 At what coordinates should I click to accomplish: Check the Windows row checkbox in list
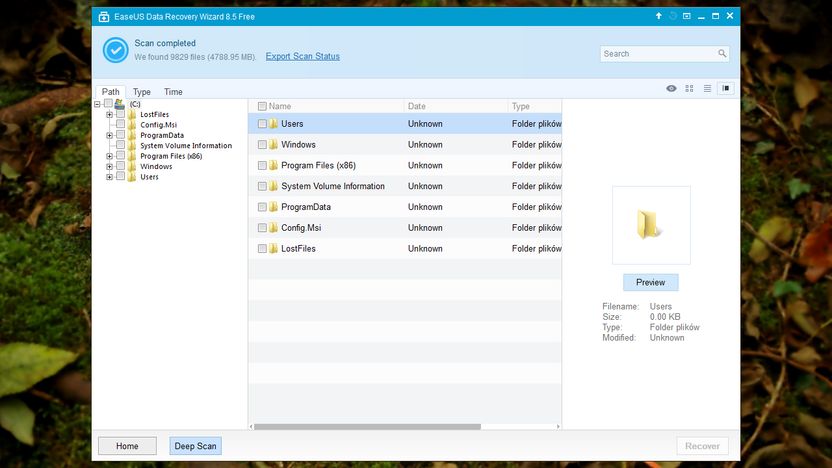point(262,144)
